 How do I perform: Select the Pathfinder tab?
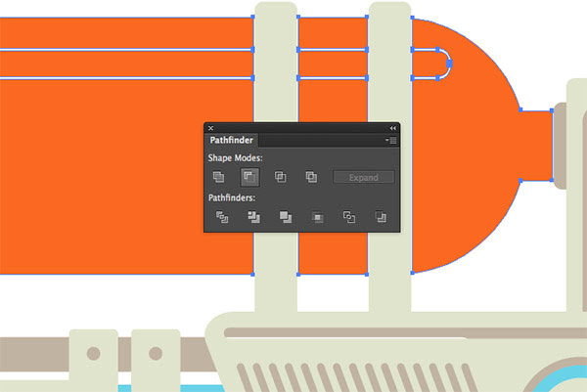(231, 140)
